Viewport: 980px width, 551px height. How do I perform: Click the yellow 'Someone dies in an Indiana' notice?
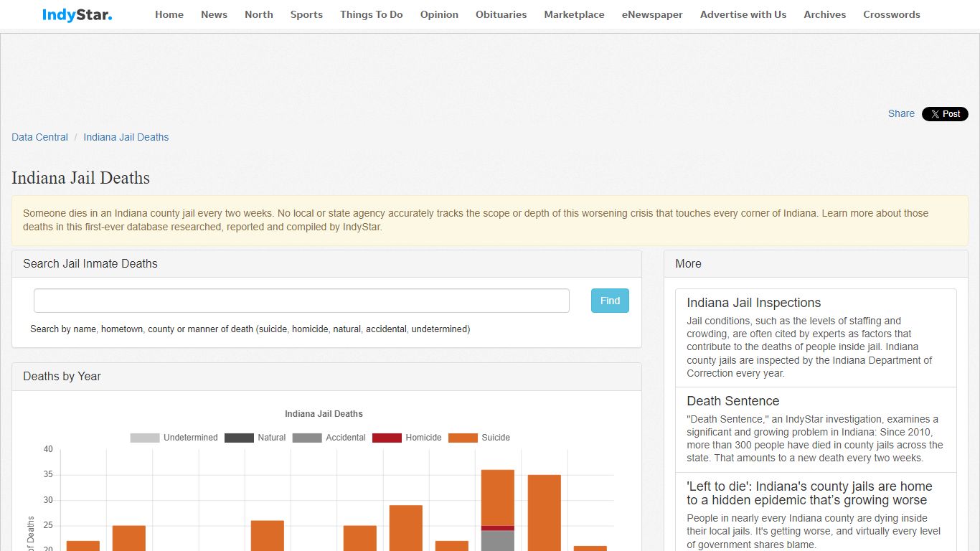pos(490,220)
